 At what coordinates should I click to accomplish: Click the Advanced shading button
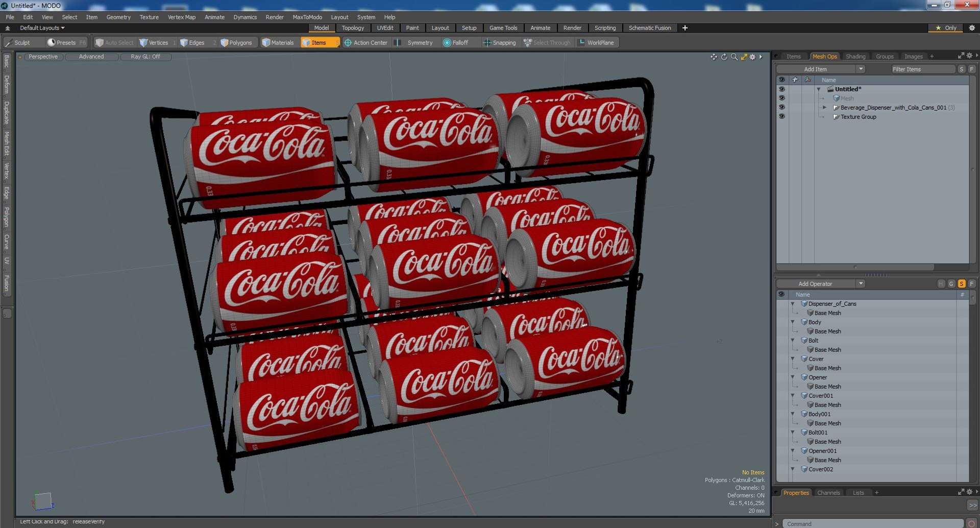tap(91, 57)
